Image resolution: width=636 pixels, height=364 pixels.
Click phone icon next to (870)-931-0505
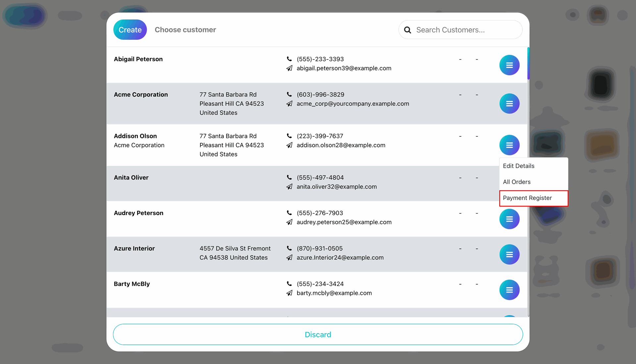(289, 248)
